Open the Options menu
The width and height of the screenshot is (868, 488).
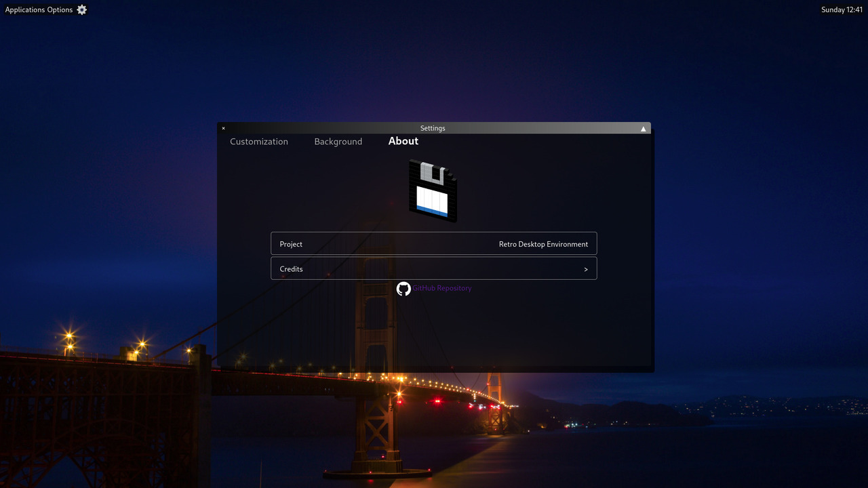point(60,9)
